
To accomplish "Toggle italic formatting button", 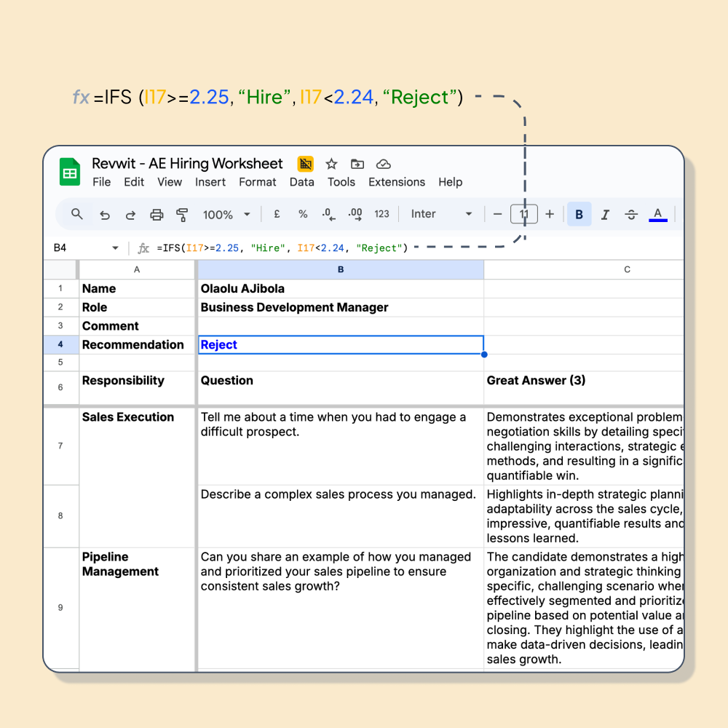I will pos(605,214).
